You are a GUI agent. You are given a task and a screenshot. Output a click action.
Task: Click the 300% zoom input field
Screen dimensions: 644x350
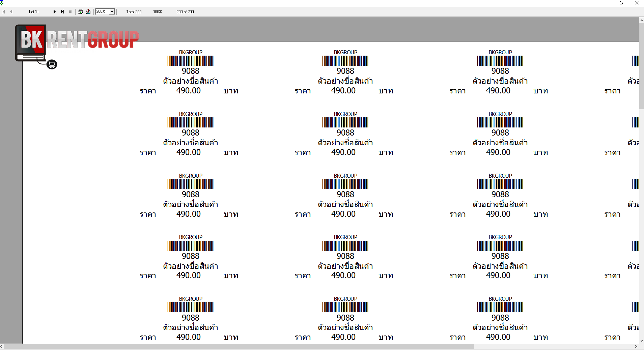[x=102, y=11]
